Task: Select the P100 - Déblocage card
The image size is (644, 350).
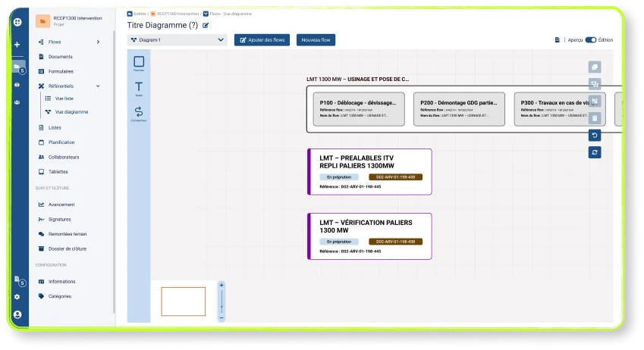Action: coord(359,109)
